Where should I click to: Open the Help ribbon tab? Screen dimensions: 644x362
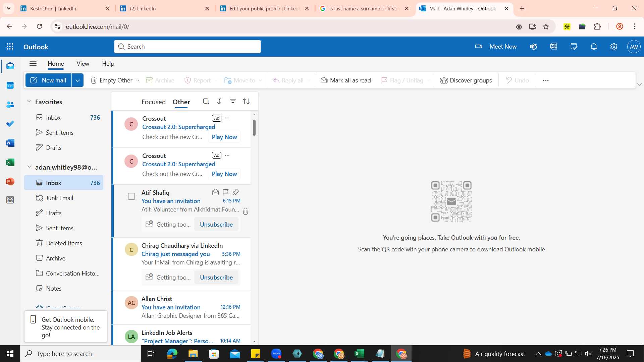[x=108, y=64]
